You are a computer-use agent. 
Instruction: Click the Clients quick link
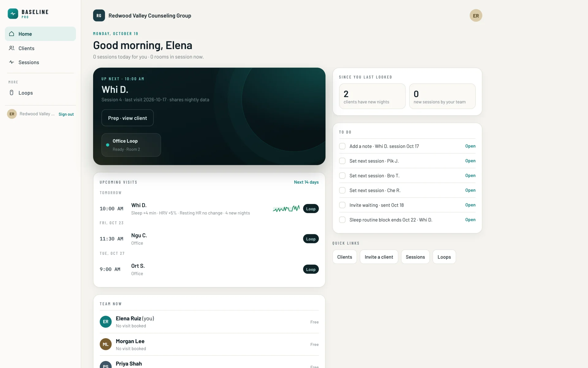pos(345,257)
